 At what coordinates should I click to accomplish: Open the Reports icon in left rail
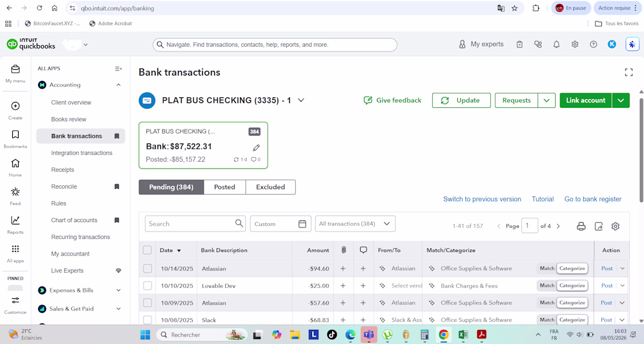point(15,225)
